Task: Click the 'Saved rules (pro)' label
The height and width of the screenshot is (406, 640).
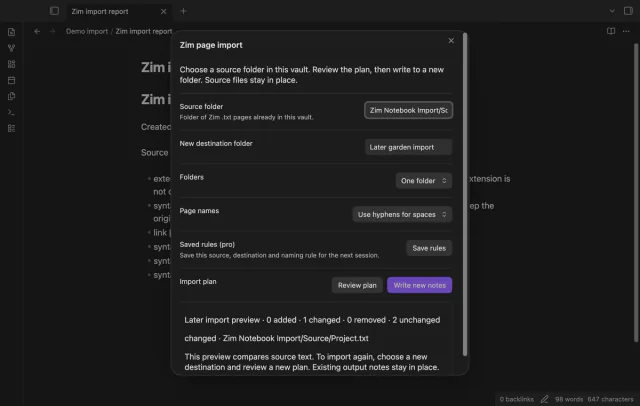Action: [x=207, y=244]
